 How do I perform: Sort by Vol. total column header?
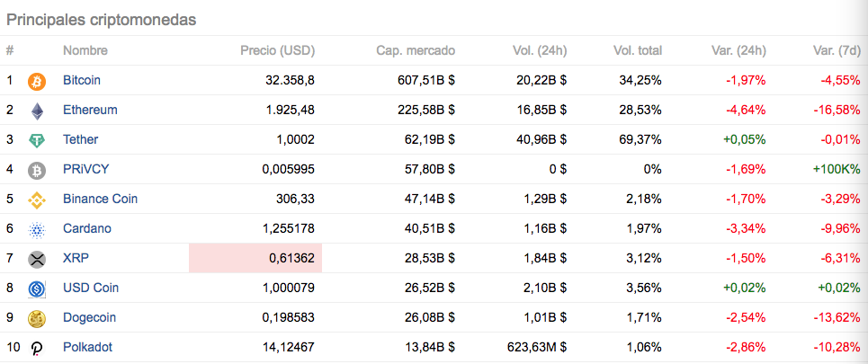pos(638,51)
